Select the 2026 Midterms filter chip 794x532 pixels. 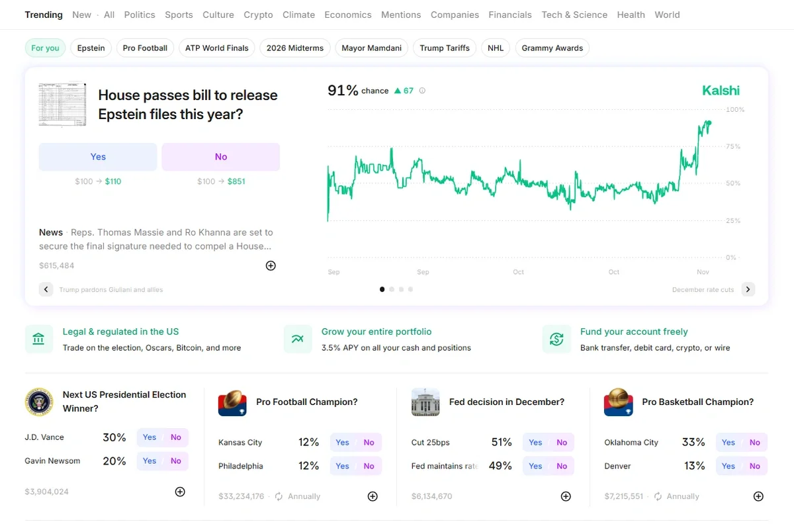click(295, 48)
